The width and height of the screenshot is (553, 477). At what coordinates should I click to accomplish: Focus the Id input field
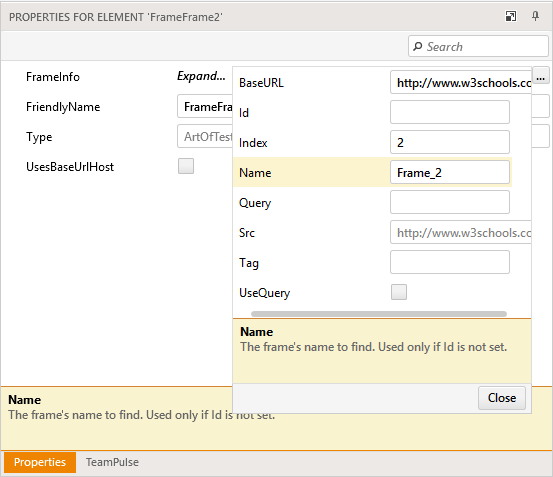click(x=450, y=112)
